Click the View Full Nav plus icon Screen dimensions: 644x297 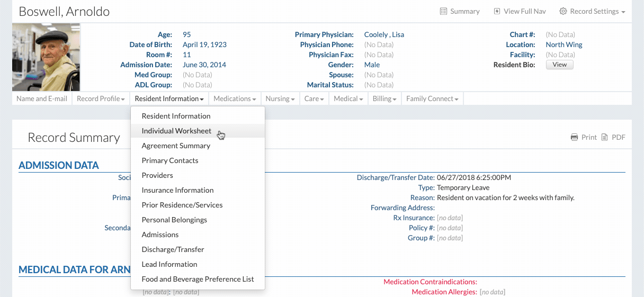[x=497, y=11]
